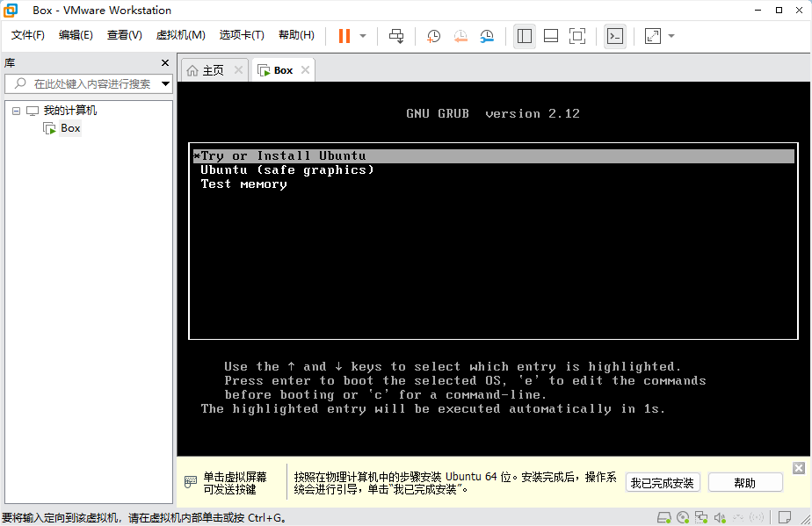This screenshot has width=812, height=526.
Task: Click the send Ctrl+Alt+Del icon
Action: point(396,36)
